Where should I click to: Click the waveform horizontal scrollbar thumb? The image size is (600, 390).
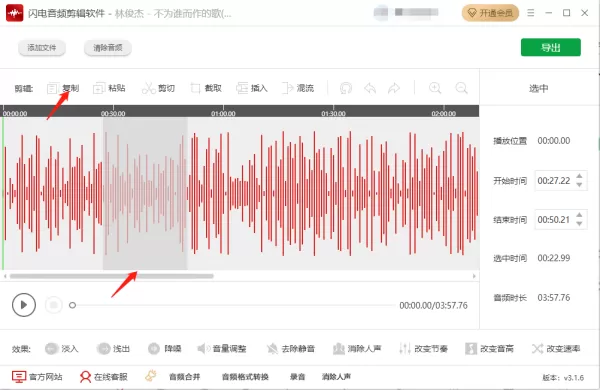(x=112, y=276)
